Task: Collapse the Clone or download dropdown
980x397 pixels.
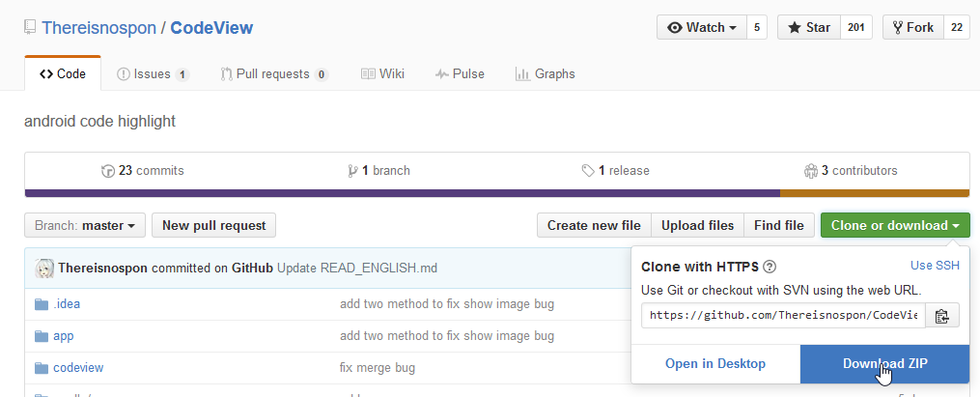Action: tap(895, 225)
